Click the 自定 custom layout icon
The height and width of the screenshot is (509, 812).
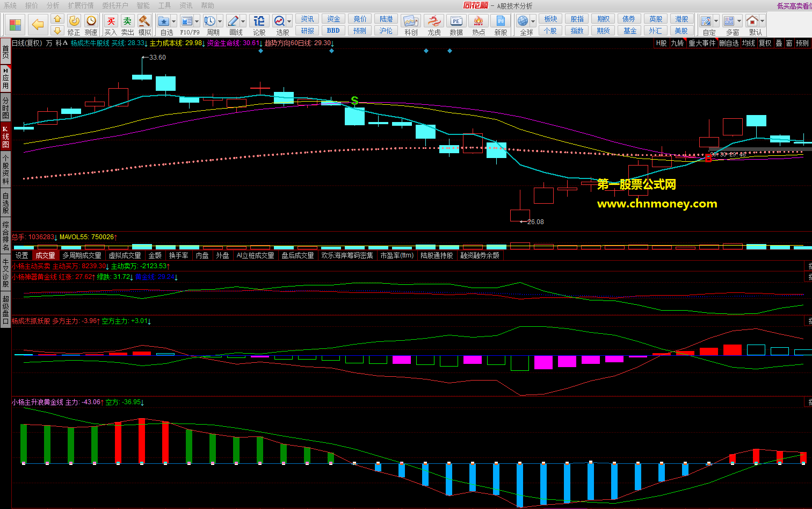(x=706, y=20)
